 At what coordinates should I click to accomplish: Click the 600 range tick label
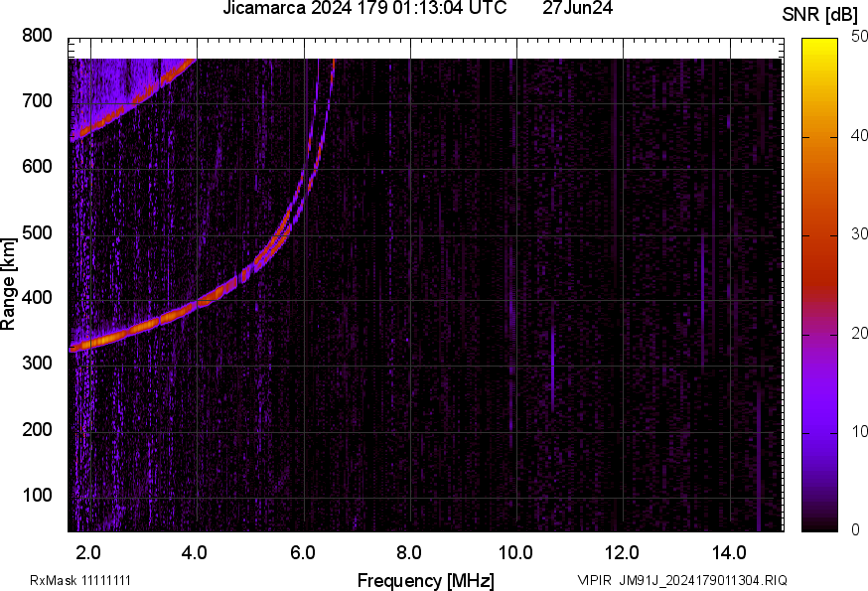[x=37, y=167]
